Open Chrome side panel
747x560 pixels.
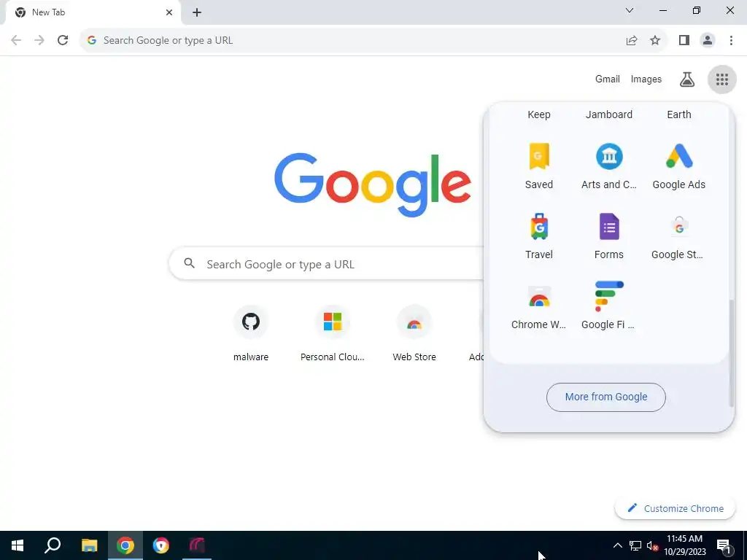(x=684, y=41)
